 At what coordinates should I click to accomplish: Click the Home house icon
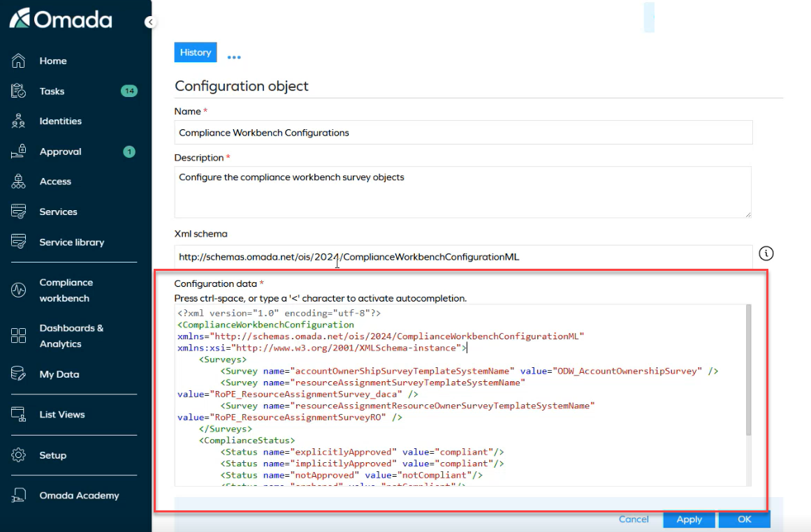click(x=19, y=61)
